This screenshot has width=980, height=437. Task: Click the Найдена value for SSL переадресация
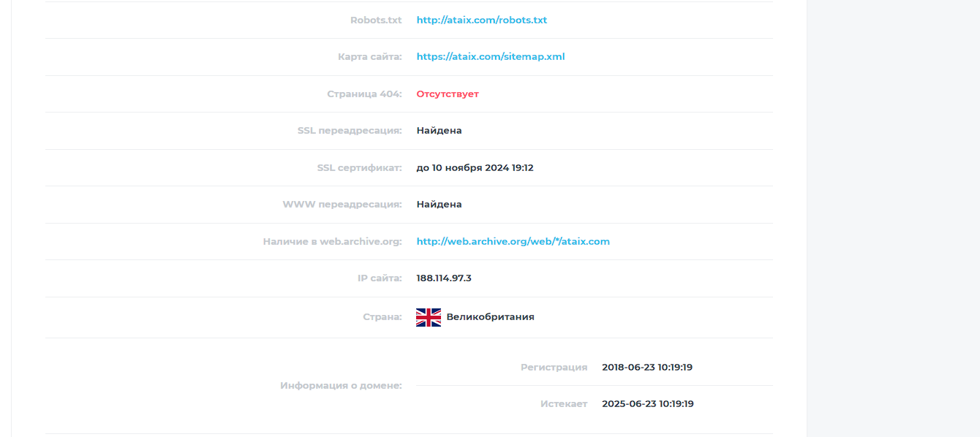[440, 131]
